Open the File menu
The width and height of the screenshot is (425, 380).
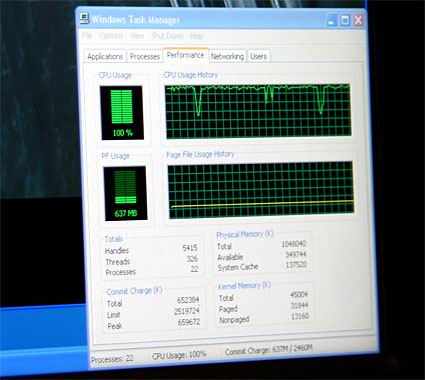click(87, 36)
